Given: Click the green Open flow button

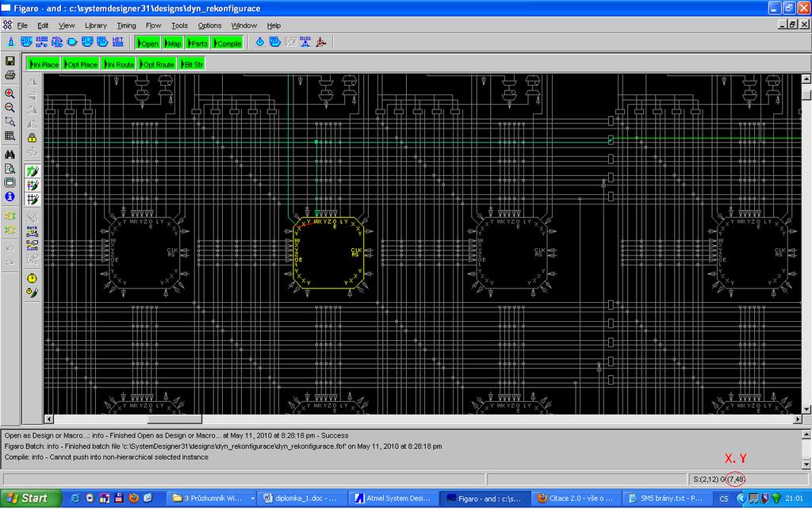Looking at the screenshot, I should (x=147, y=43).
